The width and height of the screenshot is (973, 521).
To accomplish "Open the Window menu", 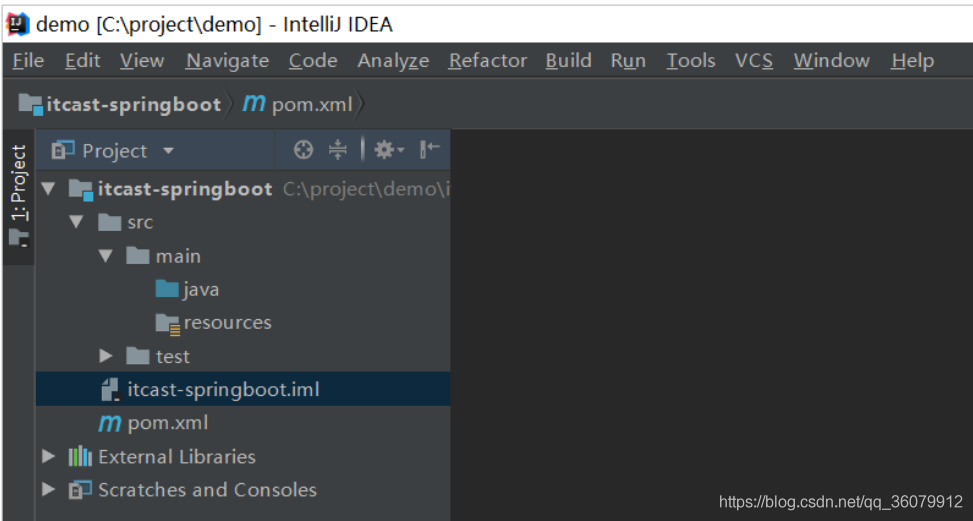I will pyautogui.click(x=832, y=60).
